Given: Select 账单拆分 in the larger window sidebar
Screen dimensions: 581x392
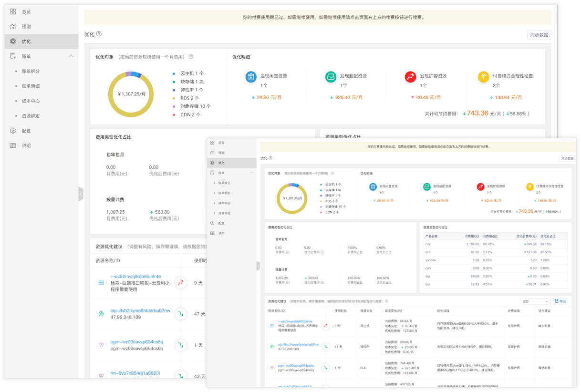Looking at the screenshot, I should (31, 71).
